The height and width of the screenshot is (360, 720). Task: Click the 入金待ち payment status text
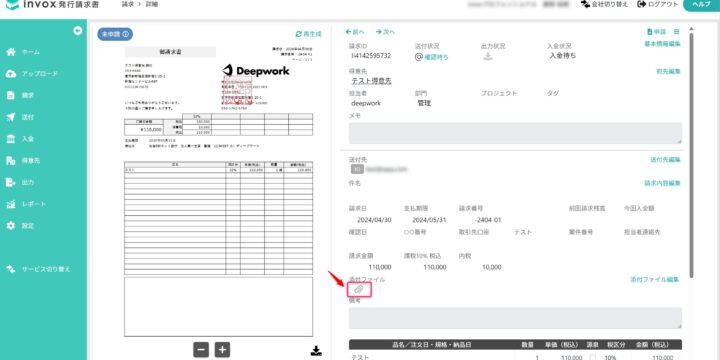[562, 56]
